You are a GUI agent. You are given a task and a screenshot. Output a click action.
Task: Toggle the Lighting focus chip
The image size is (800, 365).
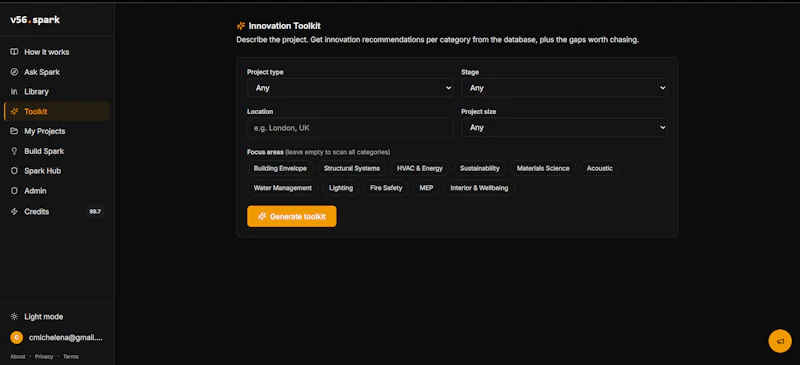[341, 188]
